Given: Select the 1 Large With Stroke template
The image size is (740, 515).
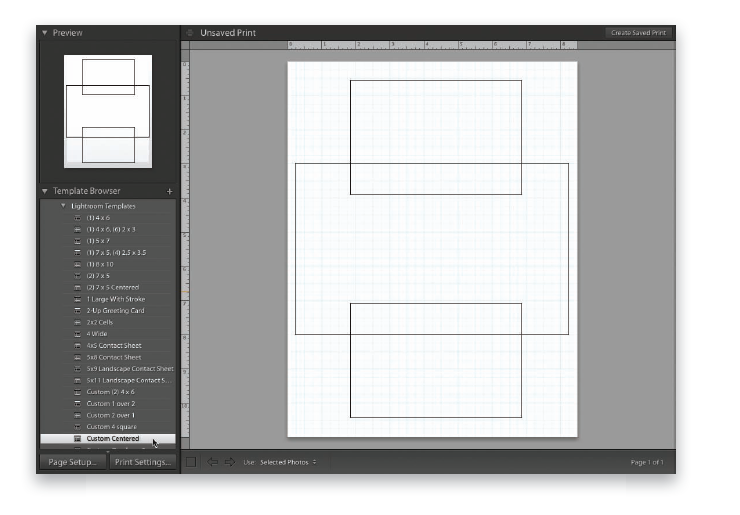Looking at the screenshot, I should point(116,299).
